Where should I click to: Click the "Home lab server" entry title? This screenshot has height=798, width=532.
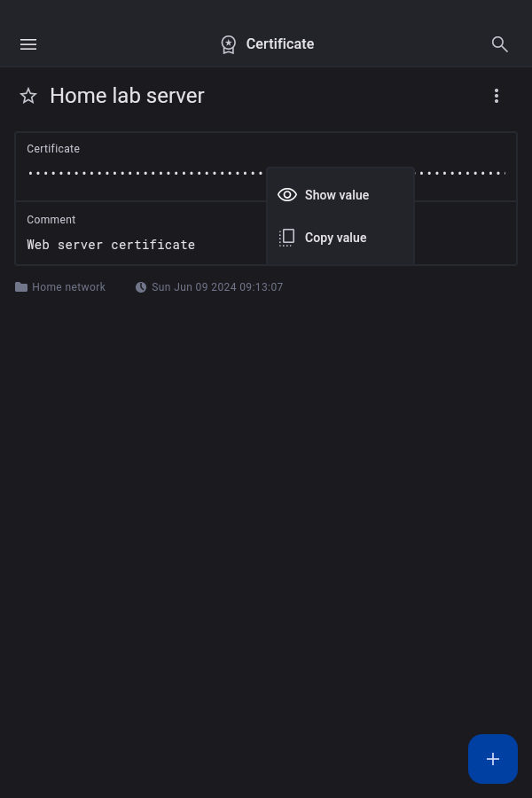point(127,96)
